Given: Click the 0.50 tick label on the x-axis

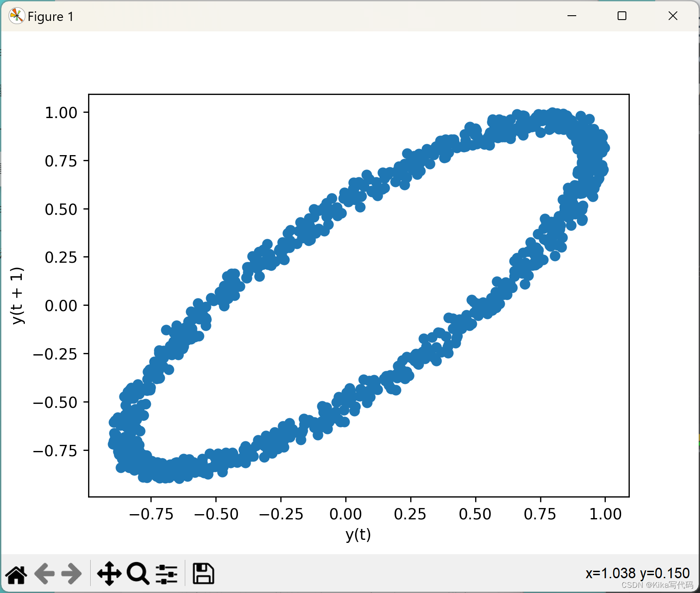Looking at the screenshot, I should pyautogui.click(x=475, y=514).
